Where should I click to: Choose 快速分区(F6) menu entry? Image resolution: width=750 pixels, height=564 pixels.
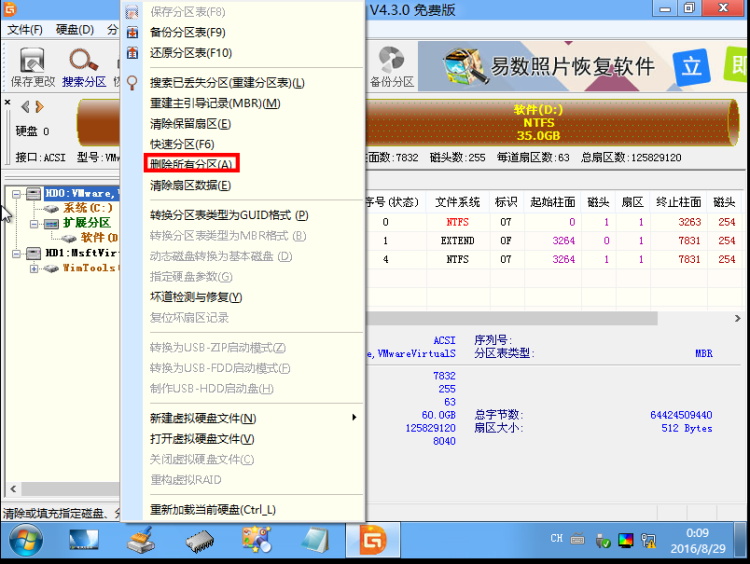coord(182,144)
